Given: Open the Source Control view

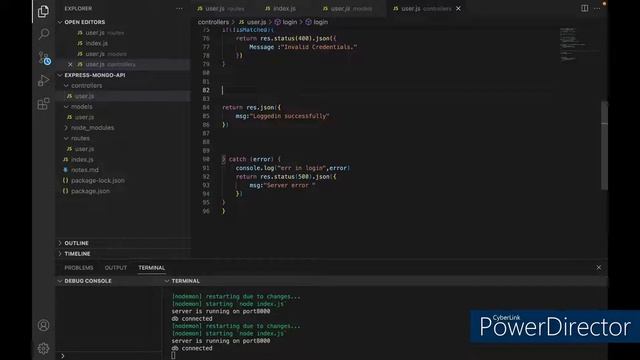Looking at the screenshot, I should click(x=44, y=58).
